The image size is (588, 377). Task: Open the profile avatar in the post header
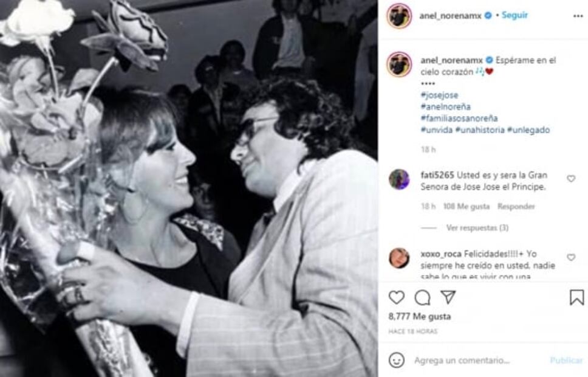click(399, 16)
